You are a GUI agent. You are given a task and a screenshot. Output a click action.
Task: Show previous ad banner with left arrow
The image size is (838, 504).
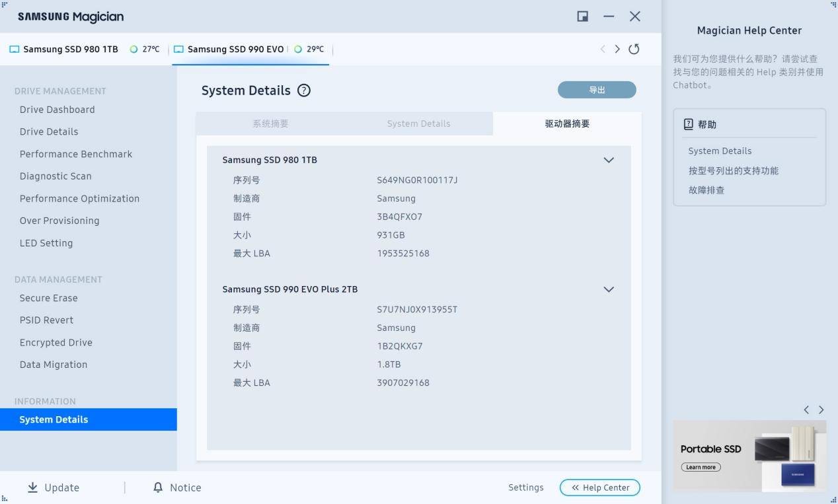(x=806, y=410)
